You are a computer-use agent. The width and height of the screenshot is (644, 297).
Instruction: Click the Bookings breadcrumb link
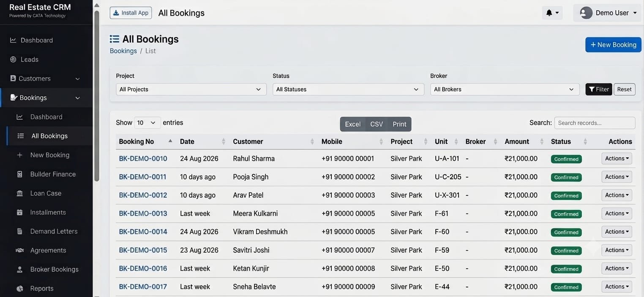tap(123, 51)
